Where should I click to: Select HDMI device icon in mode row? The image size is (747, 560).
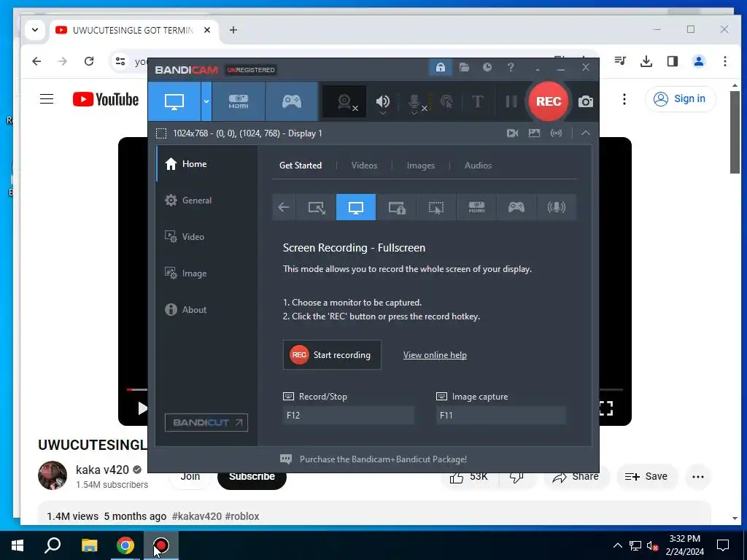tap(476, 207)
